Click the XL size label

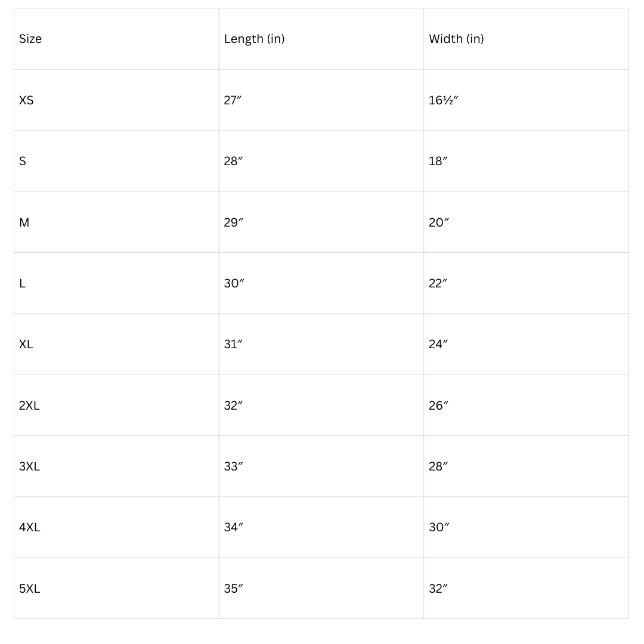[26, 345]
